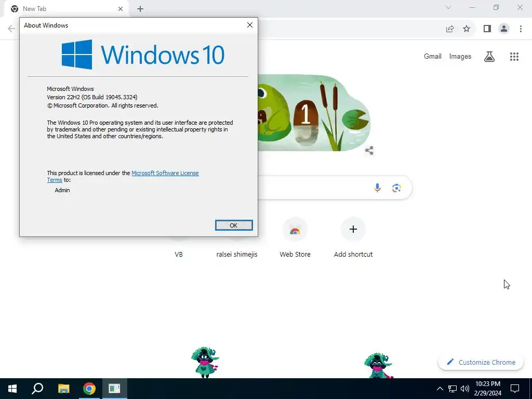Open Chrome profile avatar
Image resolution: width=532 pixels, height=399 pixels.
(504, 29)
